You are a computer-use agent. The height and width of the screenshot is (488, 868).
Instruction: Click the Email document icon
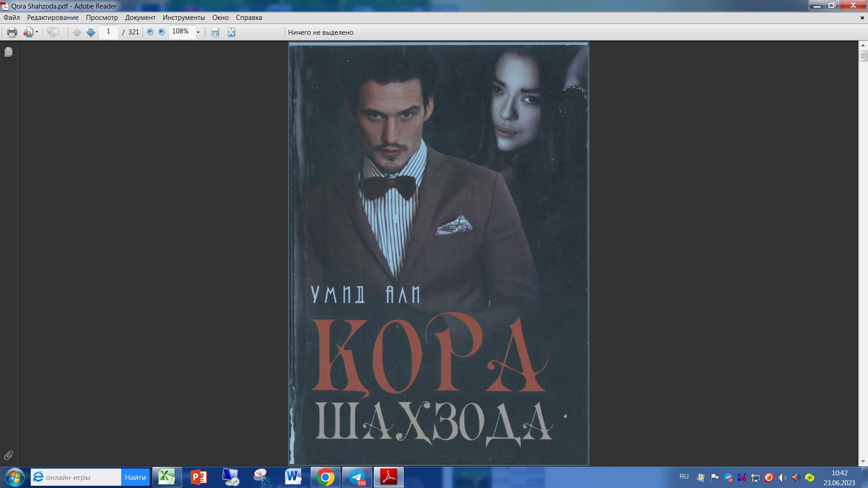tap(28, 32)
